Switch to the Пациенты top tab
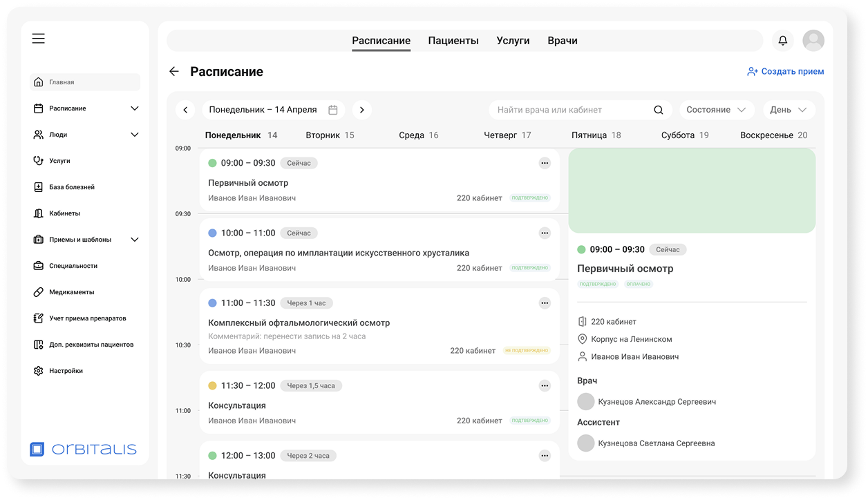The width and height of the screenshot is (868, 500). coord(453,41)
